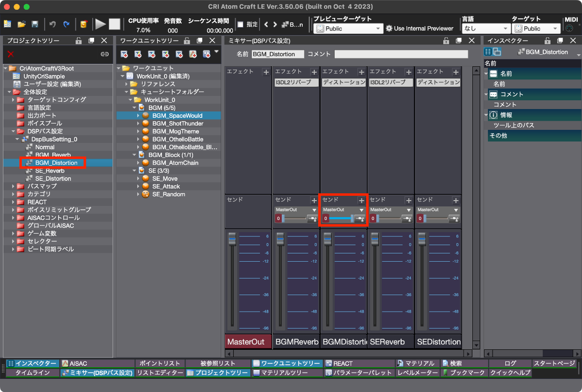Toggle lock icon on プロジェクトツリー panel
This screenshot has width=582, height=392.
[x=79, y=41]
